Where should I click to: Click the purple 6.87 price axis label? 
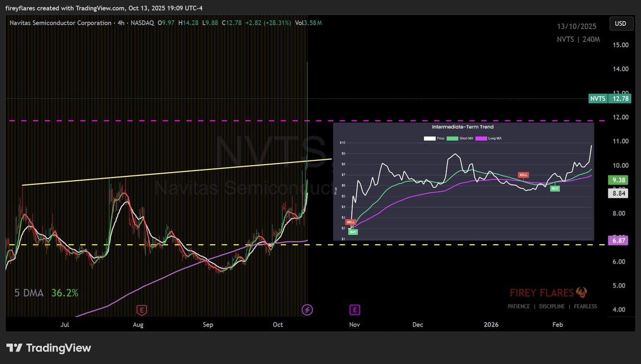point(619,241)
